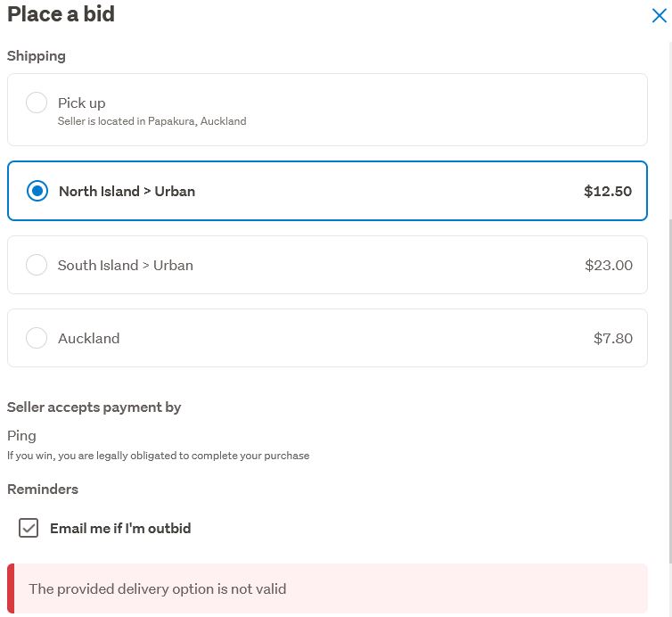The image size is (672, 617).
Task: Click the 'Place a bid' heading
Action: coord(61,14)
